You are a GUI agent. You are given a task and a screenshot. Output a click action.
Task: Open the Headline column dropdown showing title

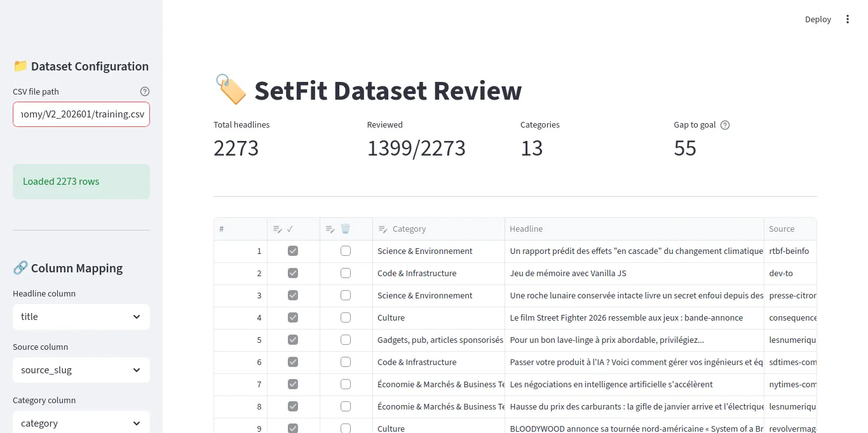click(81, 316)
